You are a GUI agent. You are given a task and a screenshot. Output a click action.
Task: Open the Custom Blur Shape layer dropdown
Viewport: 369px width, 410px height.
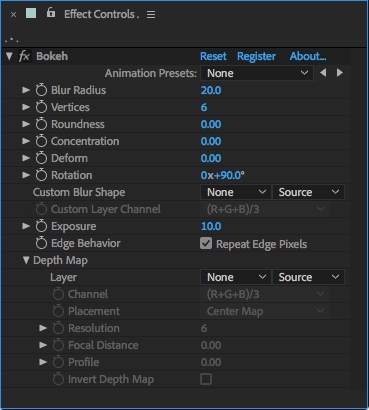click(235, 192)
